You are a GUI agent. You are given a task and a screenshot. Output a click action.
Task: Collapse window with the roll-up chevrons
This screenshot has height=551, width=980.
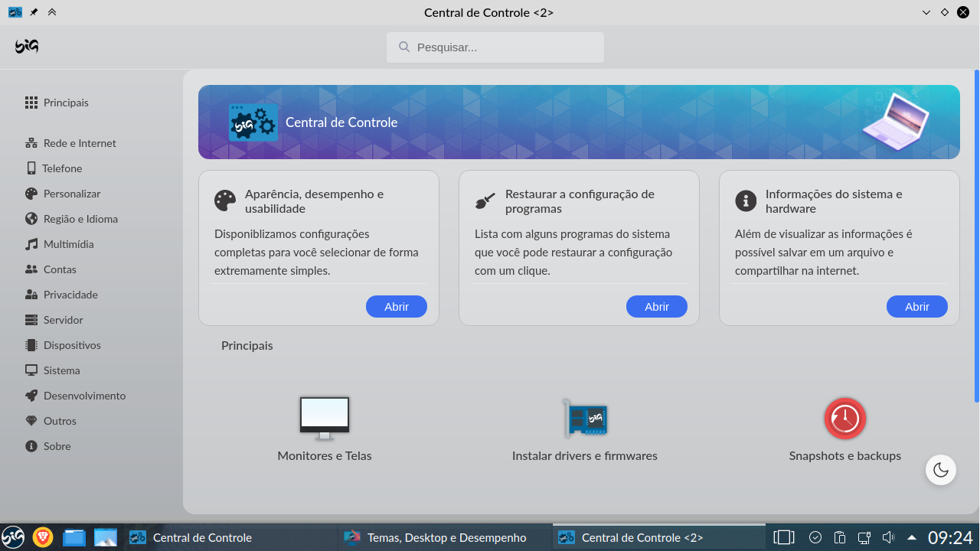(x=51, y=11)
